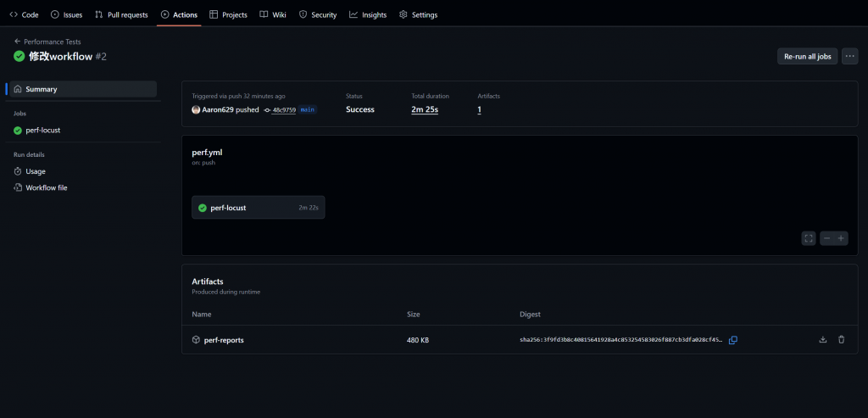Click the Code tab angle-brackets icon
The height and width of the screenshot is (418, 868).
14,15
